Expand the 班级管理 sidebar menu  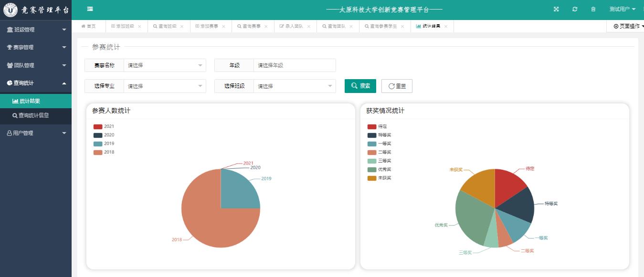(x=36, y=30)
